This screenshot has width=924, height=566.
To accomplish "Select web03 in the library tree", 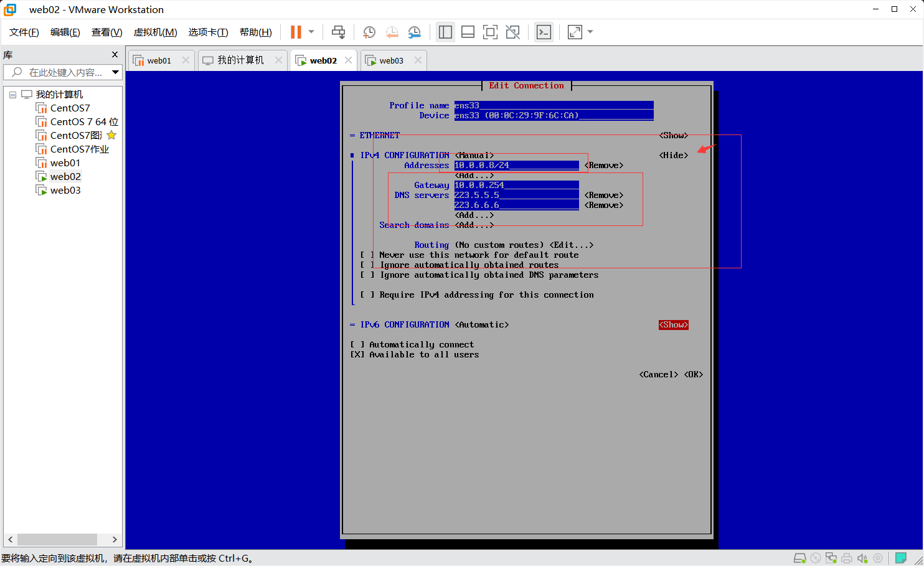I will [65, 191].
